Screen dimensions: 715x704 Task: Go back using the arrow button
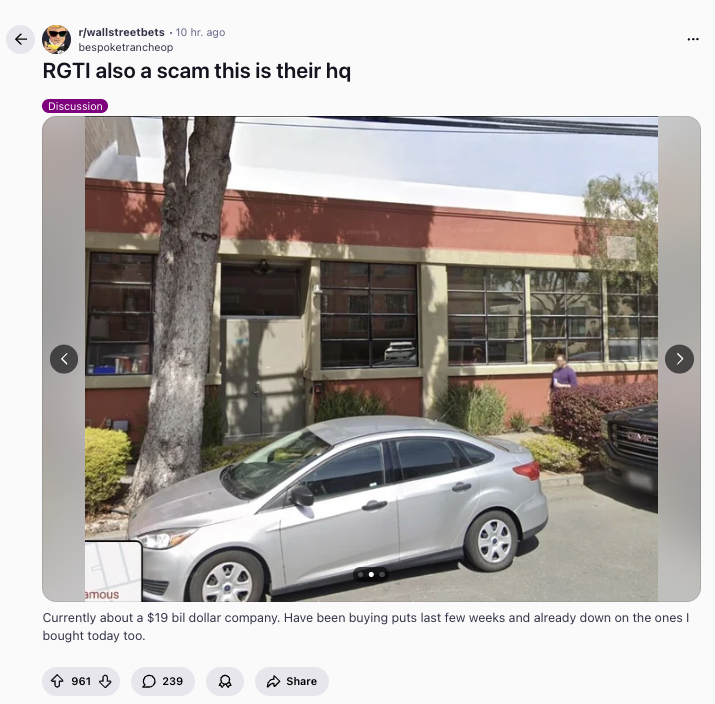(x=21, y=40)
